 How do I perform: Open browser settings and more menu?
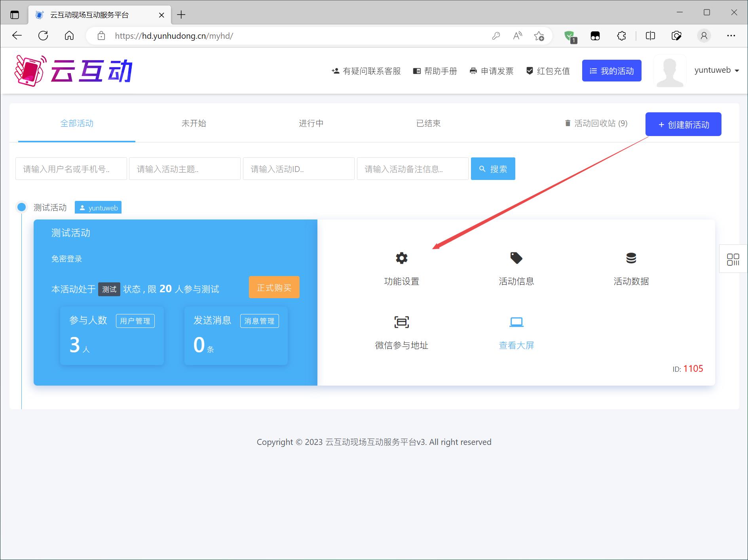pyautogui.click(x=731, y=36)
